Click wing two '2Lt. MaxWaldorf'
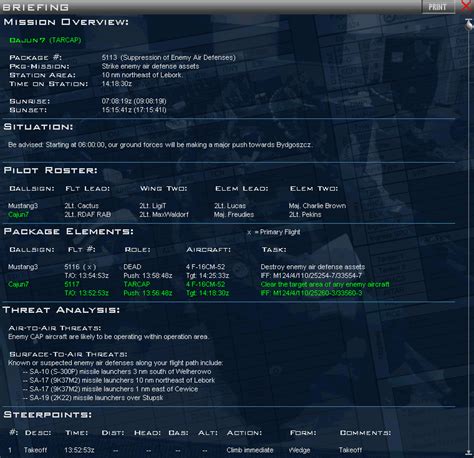The height and width of the screenshot is (458, 474). (x=164, y=214)
